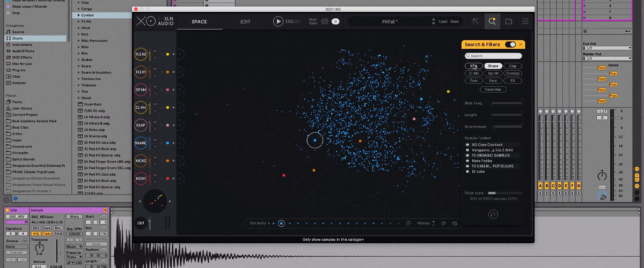Open the Cue Out dropdown in Ableton mixer
The image size is (644, 268).
[x=608, y=48]
